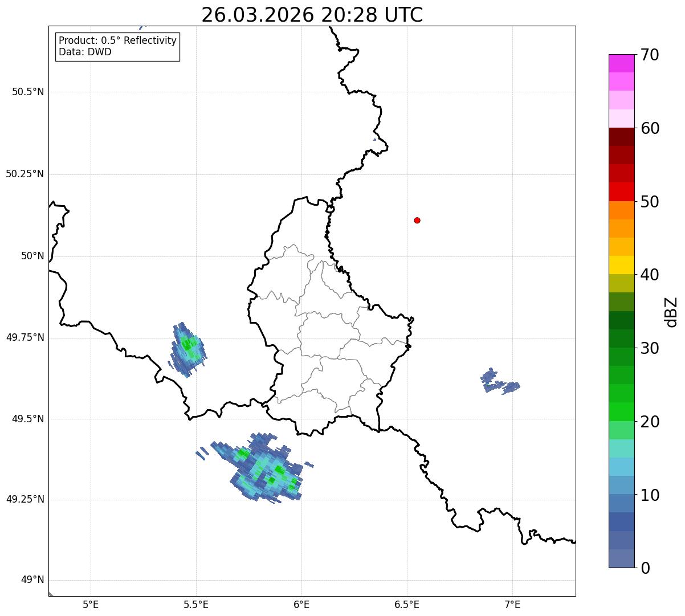The height and width of the screenshot is (616, 685).
Task: Click the '6°E' longitude label
Action: pyautogui.click(x=301, y=604)
